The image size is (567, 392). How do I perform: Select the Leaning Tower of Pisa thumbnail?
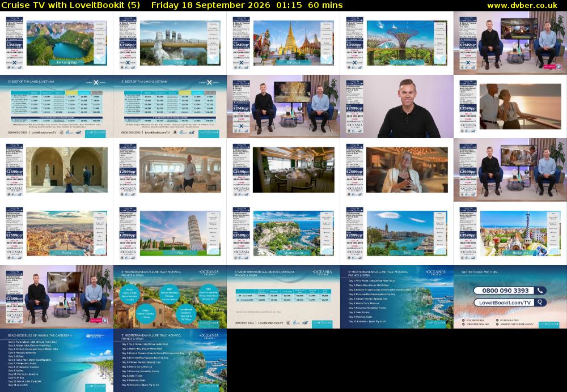click(x=170, y=233)
